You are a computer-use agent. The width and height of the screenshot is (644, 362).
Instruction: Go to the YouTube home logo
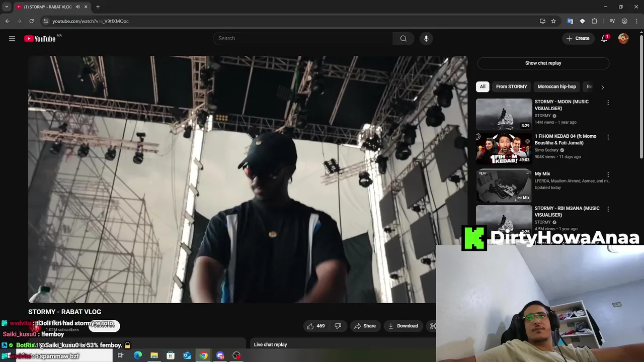(40, 39)
